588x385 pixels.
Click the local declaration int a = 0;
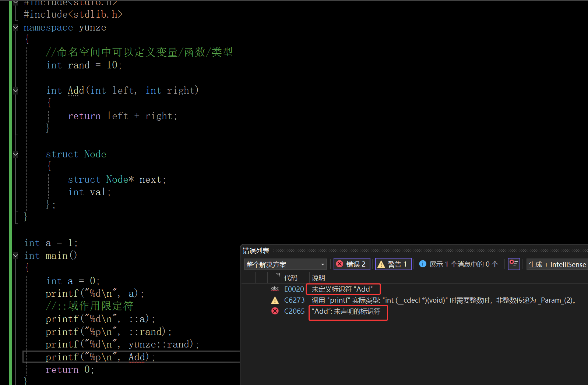73,281
